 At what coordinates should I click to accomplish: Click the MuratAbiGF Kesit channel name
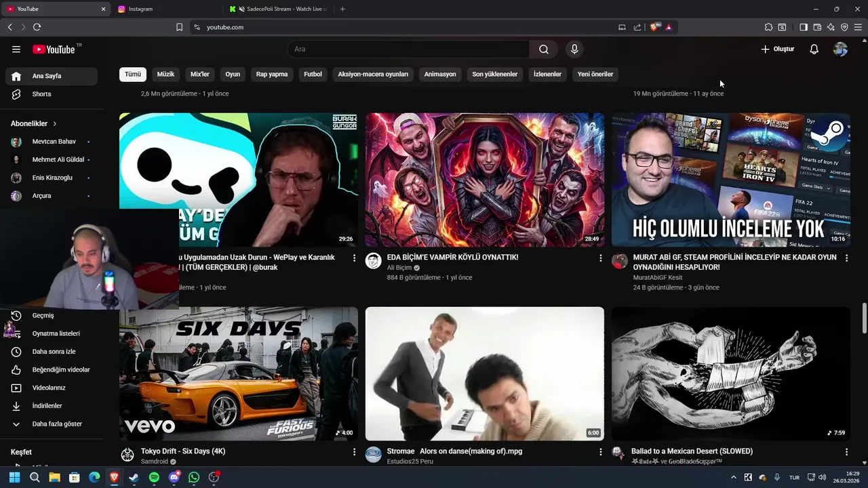658,277
